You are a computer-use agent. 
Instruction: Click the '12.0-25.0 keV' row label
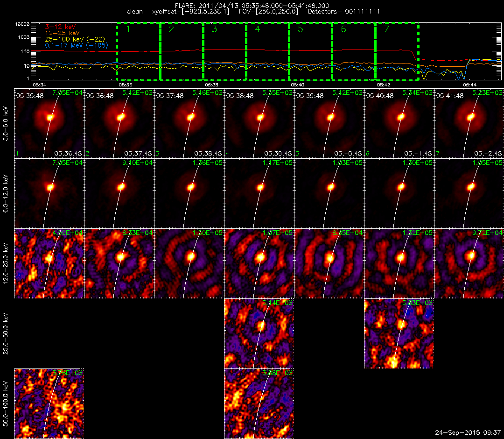[x=6, y=264]
